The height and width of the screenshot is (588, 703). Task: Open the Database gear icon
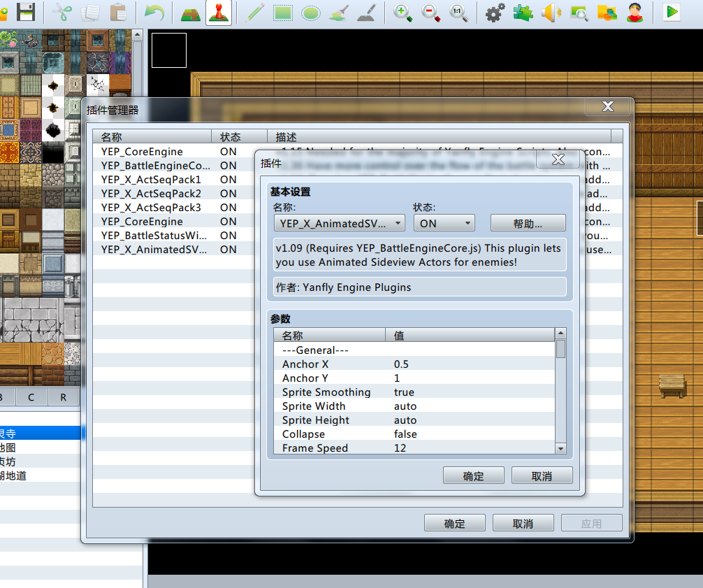[495, 12]
